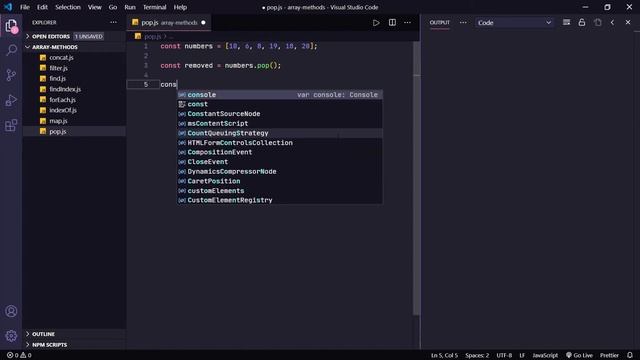Pick msContentScript from suggestions

pos(280,123)
